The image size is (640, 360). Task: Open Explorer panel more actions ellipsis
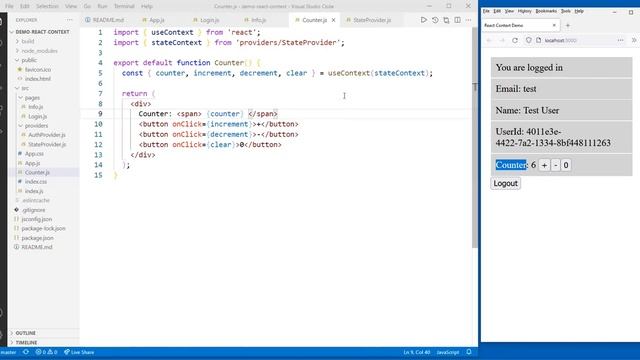(x=69, y=20)
